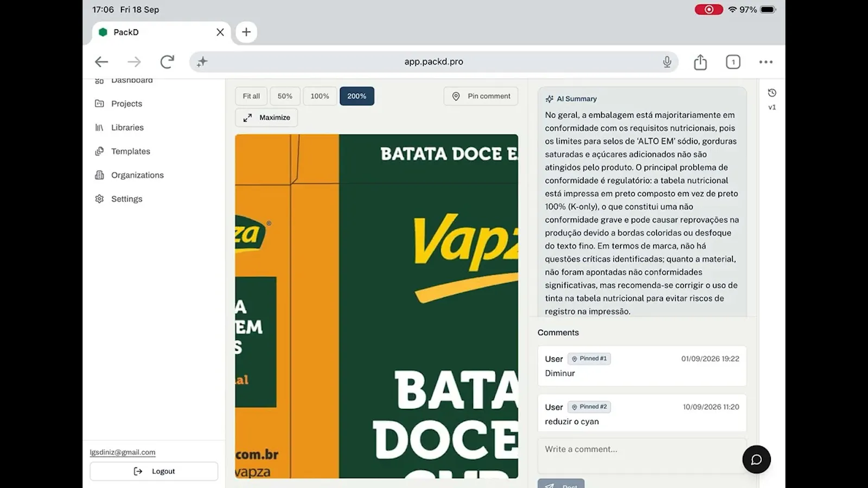Set zoom to 100%
This screenshot has height=488, width=868.
(320, 96)
